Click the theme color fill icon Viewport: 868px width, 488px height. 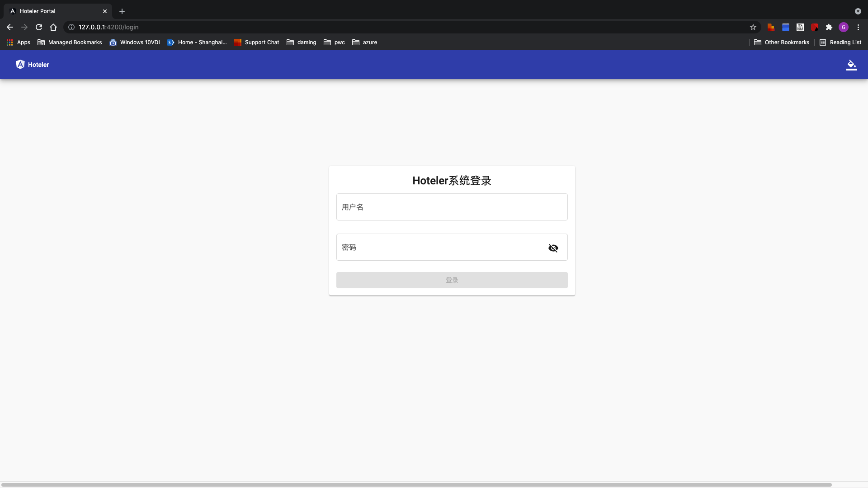851,65
